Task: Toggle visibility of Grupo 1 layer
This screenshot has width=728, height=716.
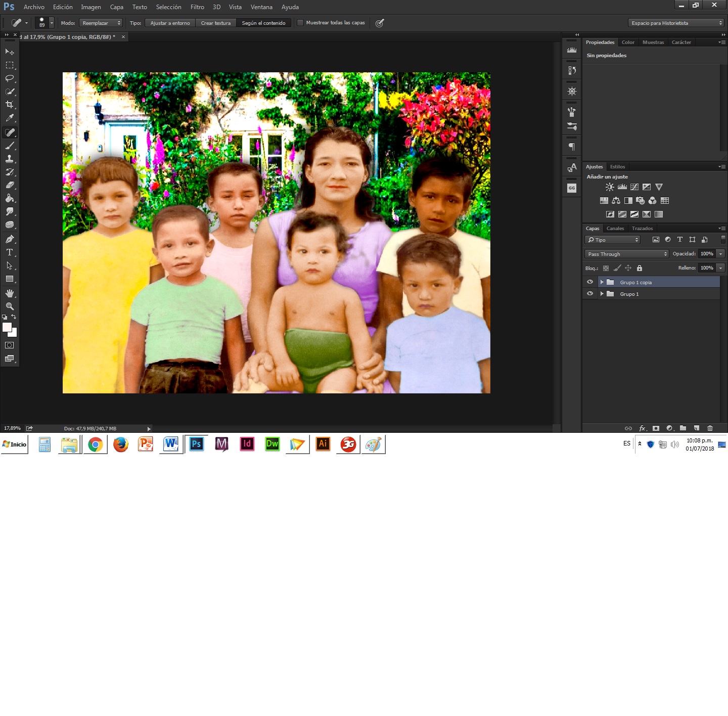Action: click(589, 294)
